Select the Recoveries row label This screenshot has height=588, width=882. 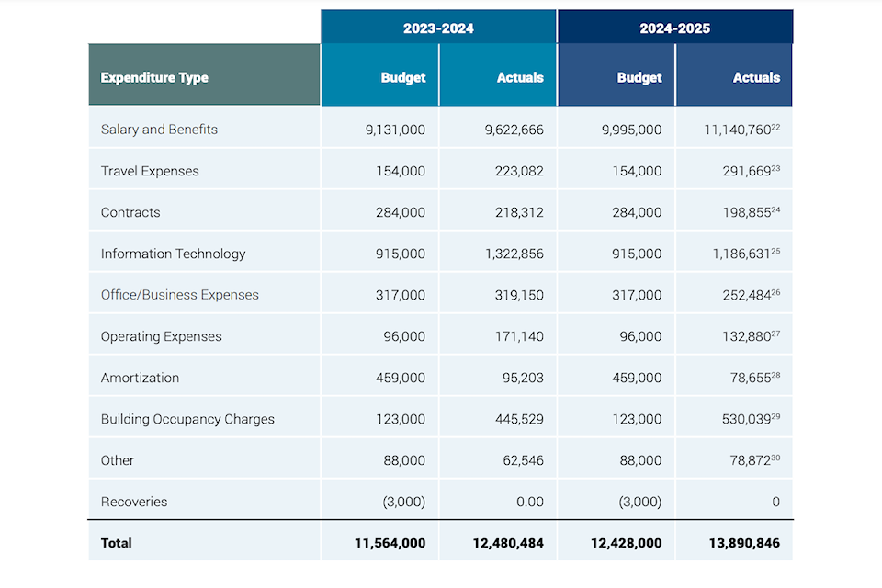coord(134,502)
